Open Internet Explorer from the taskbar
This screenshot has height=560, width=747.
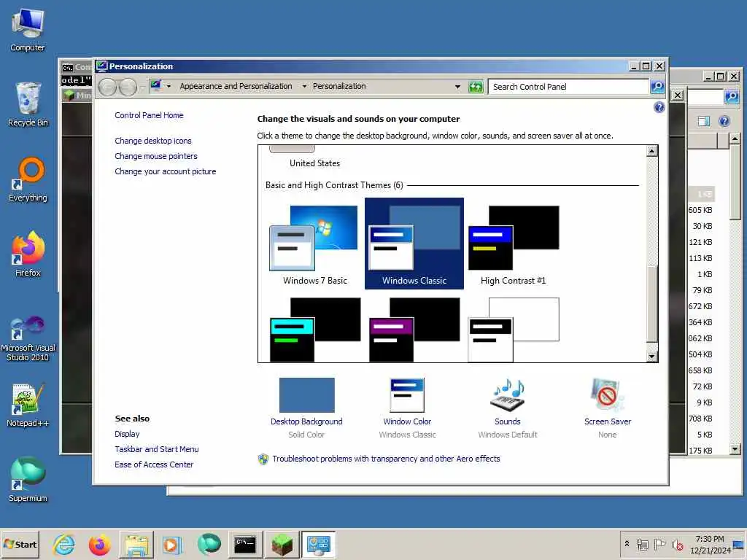64,545
